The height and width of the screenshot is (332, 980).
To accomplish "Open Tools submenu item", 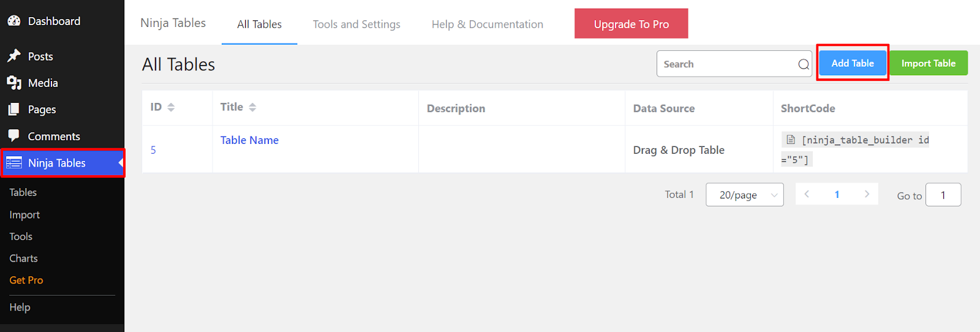I will [21, 236].
